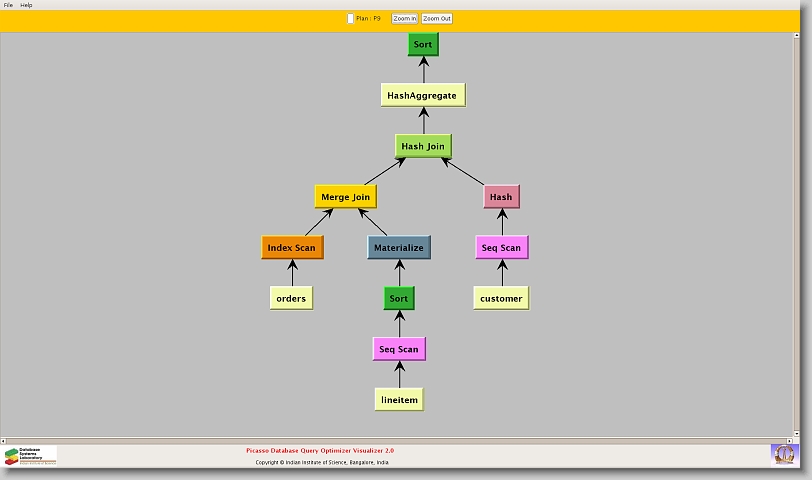Open the File menu
The height and width of the screenshot is (480, 812).
(x=8, y=5)
